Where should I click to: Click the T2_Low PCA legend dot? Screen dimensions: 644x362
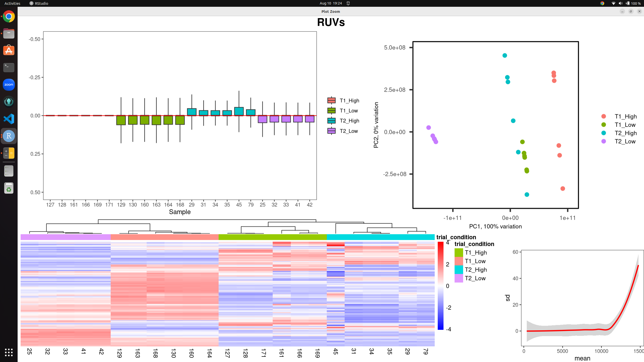coord(603,141)
